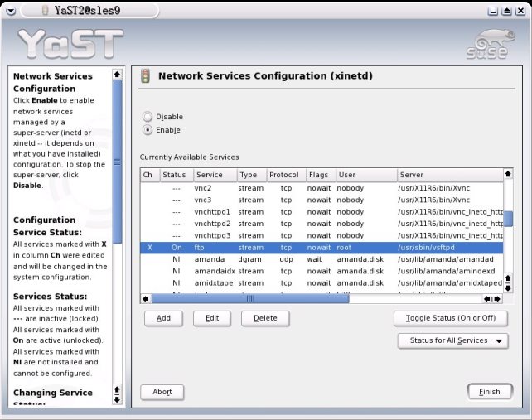Click the Delete button
This screenshot has width=532, height=420.
pyautogui.click(x=265, y=318)
